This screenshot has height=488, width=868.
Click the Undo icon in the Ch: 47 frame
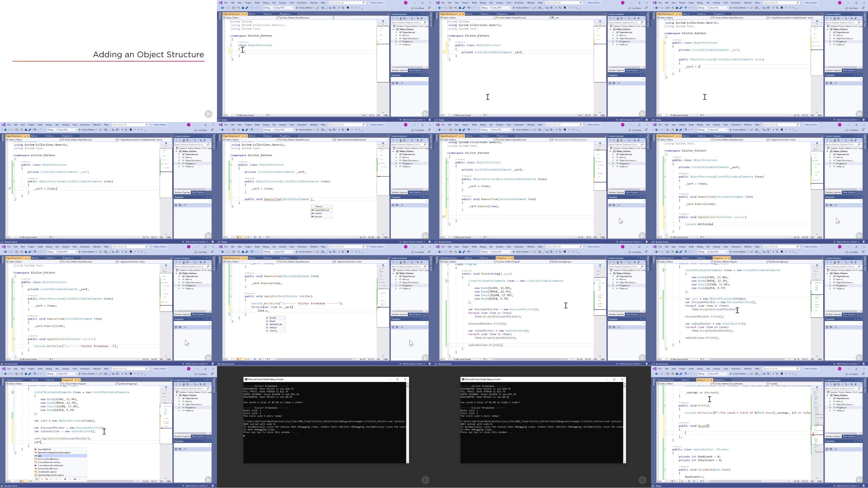[x=469, y=8]
